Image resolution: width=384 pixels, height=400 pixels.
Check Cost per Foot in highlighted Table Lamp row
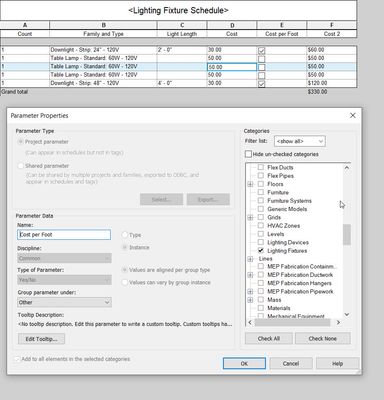(x=262, y=67)
